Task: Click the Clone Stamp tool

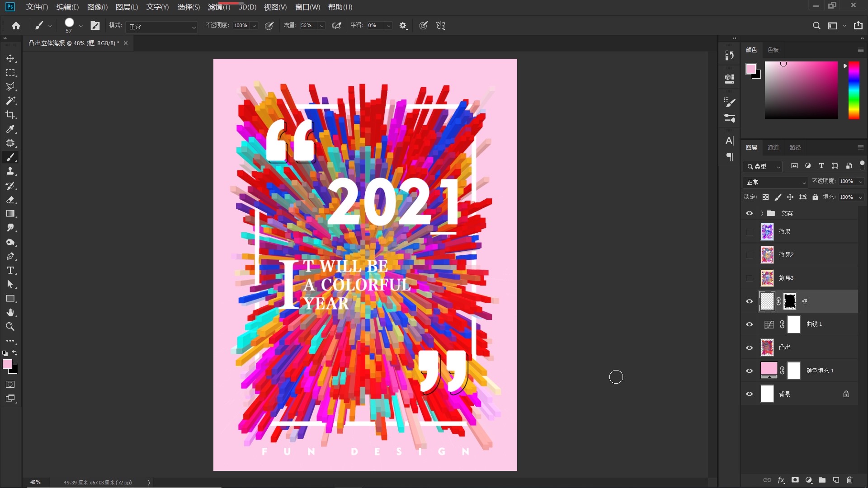Action: pos(10,171)
